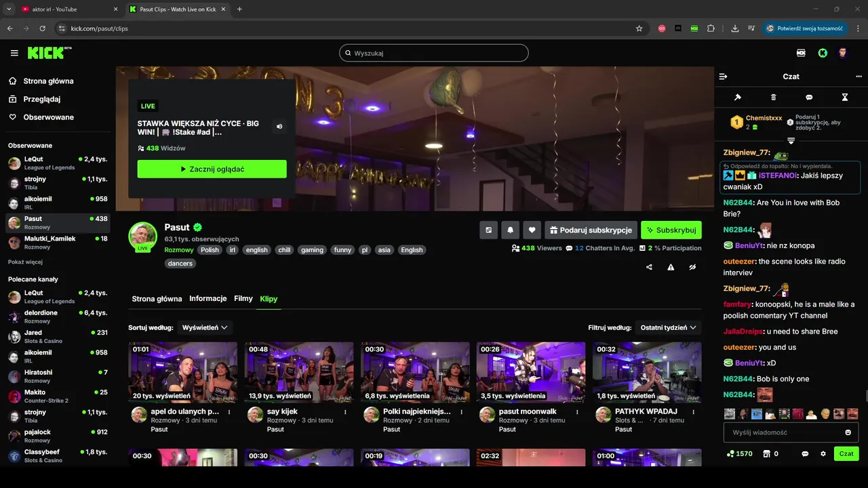Open the Ostatni tydzień filter dropdown
This screenshot has width=868, height=488.
coord(668,327)
